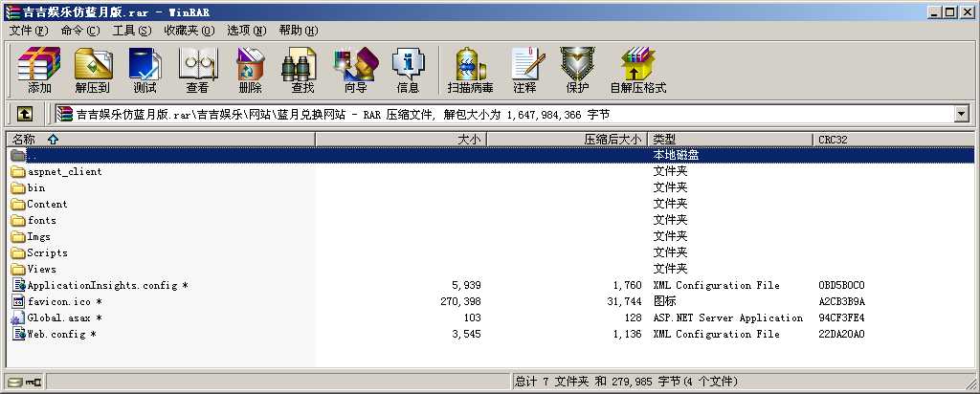Click the Imgs folder icon
Screen dimensions: 980x394
click(18, 236)
